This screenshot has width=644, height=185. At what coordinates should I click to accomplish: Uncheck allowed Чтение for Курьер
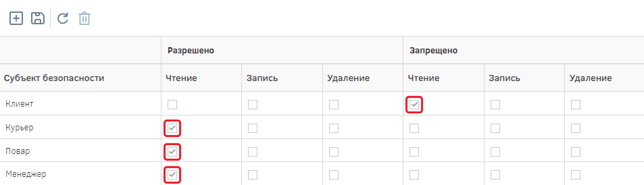click(x=172, y=128)
